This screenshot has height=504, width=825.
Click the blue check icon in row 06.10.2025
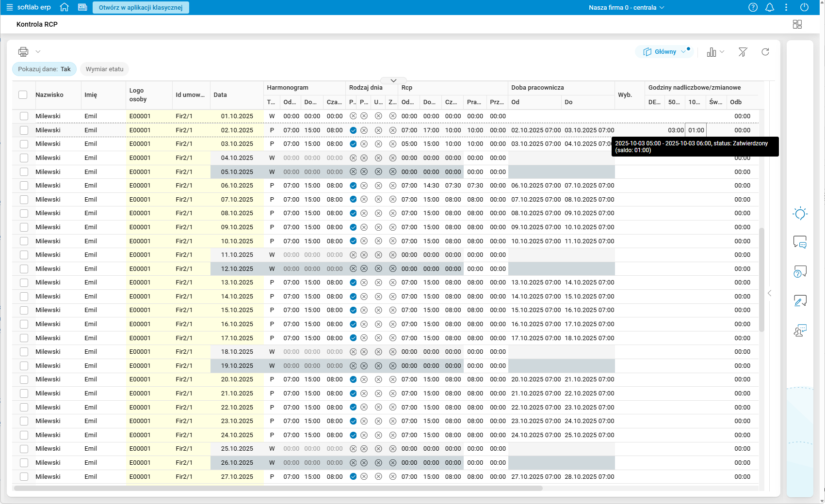coord(353,186)
